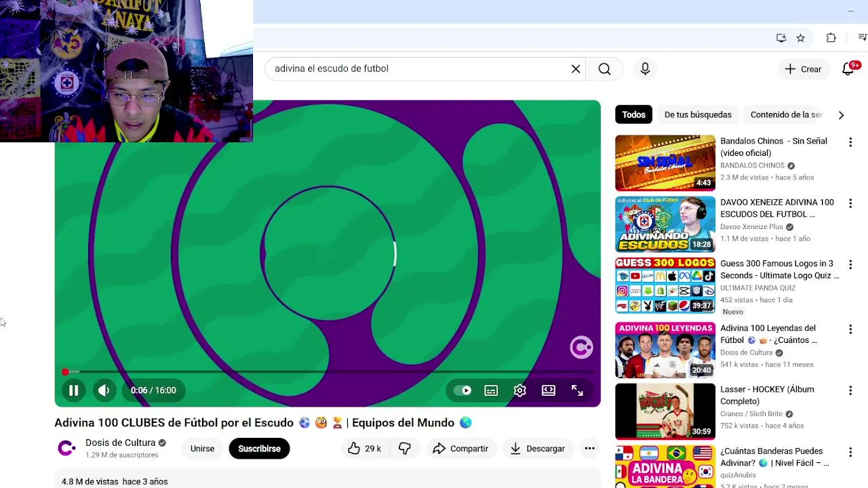Clear the search box text
This screenshot has width=868, height=488.
[576, 68]
